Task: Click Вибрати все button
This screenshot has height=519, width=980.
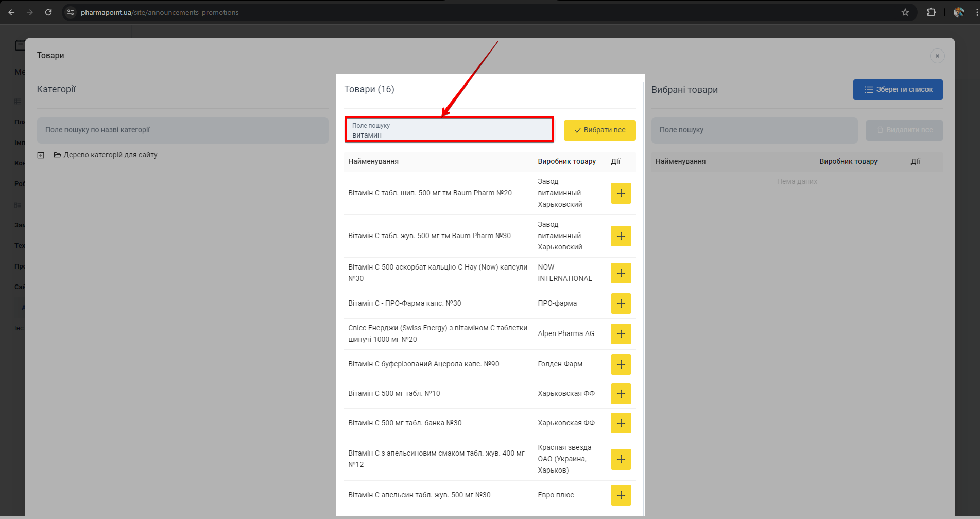Action: click(599, 130)
